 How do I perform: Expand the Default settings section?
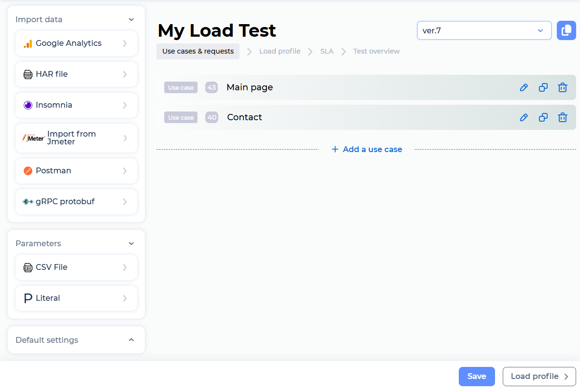(x=131, y=340)
